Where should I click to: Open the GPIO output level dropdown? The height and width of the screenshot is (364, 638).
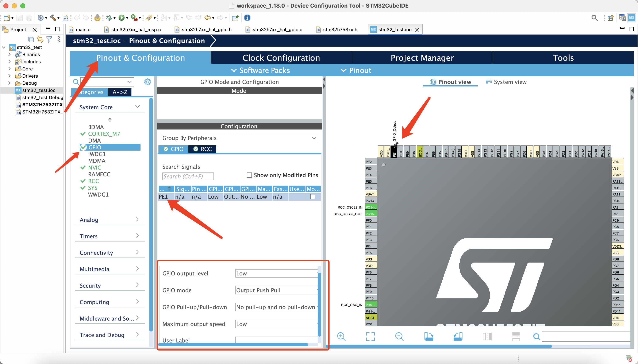(276, 273)
